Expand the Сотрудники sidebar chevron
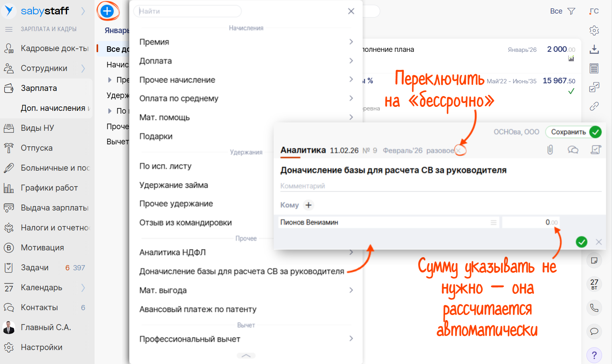Viewport: 612px width, 364px height. coord(83,68)
